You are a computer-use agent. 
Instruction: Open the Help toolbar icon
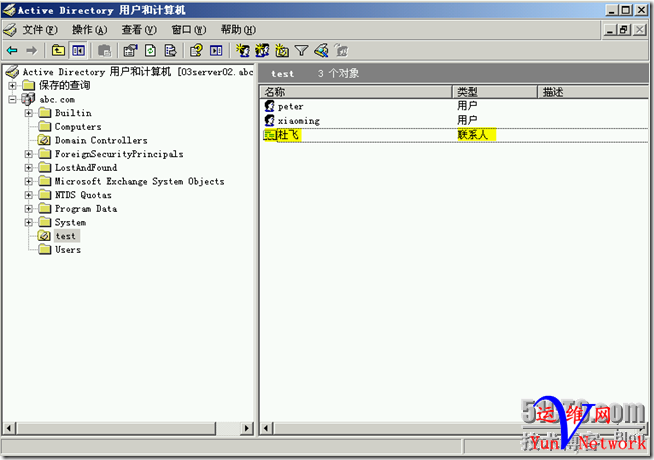[196, 51]
